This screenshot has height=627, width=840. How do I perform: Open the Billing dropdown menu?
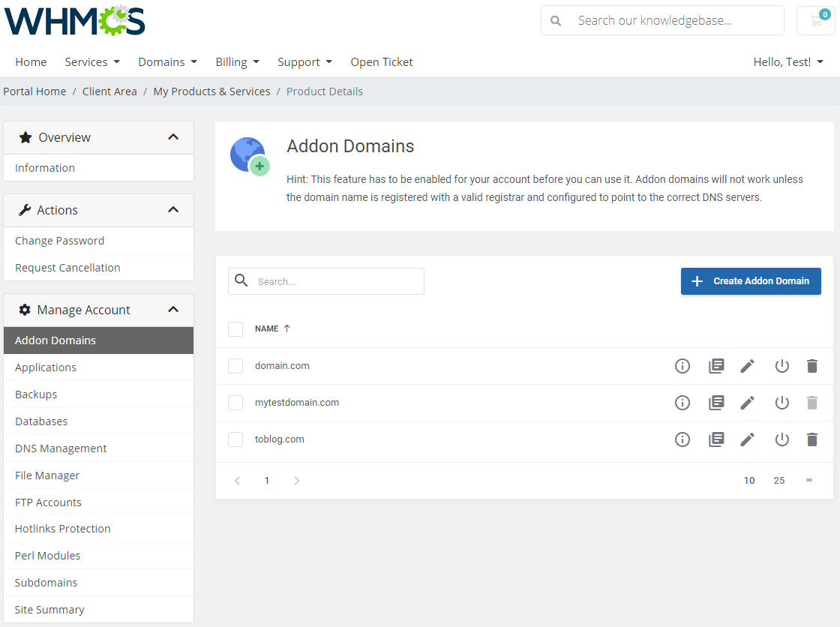(237, 62)
